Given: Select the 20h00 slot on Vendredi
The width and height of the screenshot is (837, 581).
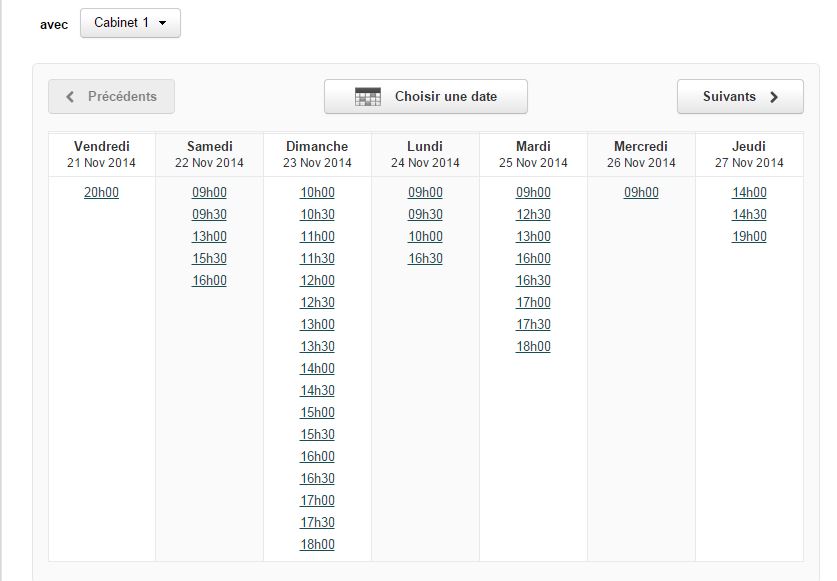Looking at the screenshot, I should point(101,192).
